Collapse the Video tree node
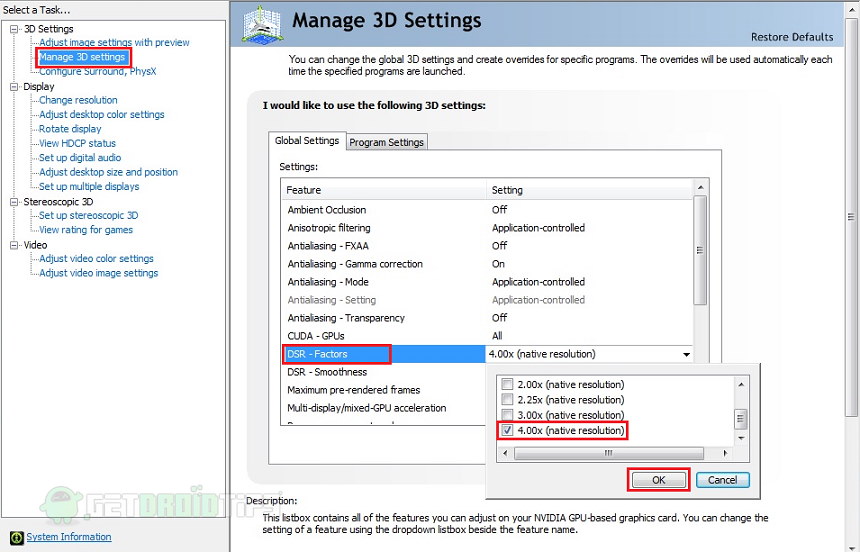Viewport: 860px width, 552px height. (14, 245)
